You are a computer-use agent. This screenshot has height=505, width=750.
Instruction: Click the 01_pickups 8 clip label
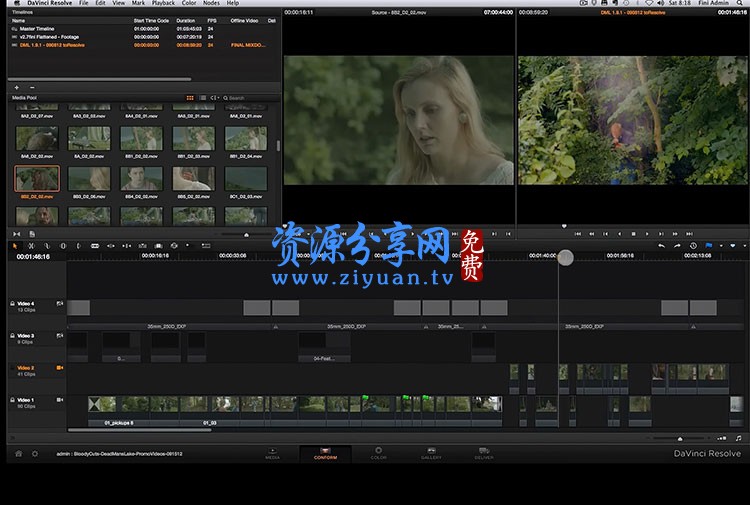click(119, 423)
